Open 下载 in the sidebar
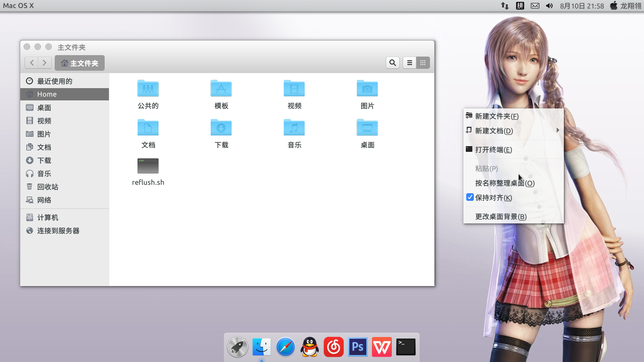Image resolution: width=644 pixels, height=362 pixels. tap(65, 160)
